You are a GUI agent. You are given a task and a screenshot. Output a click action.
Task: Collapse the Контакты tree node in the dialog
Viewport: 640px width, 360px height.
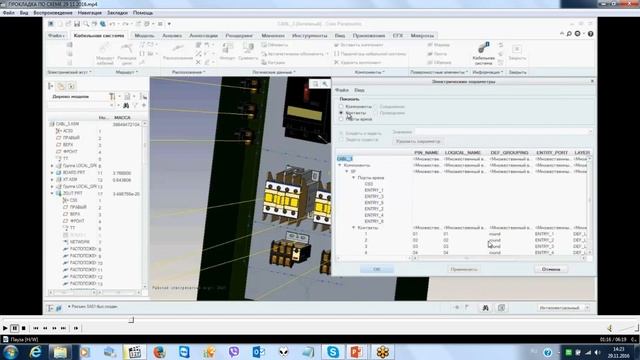pos(353,228)
